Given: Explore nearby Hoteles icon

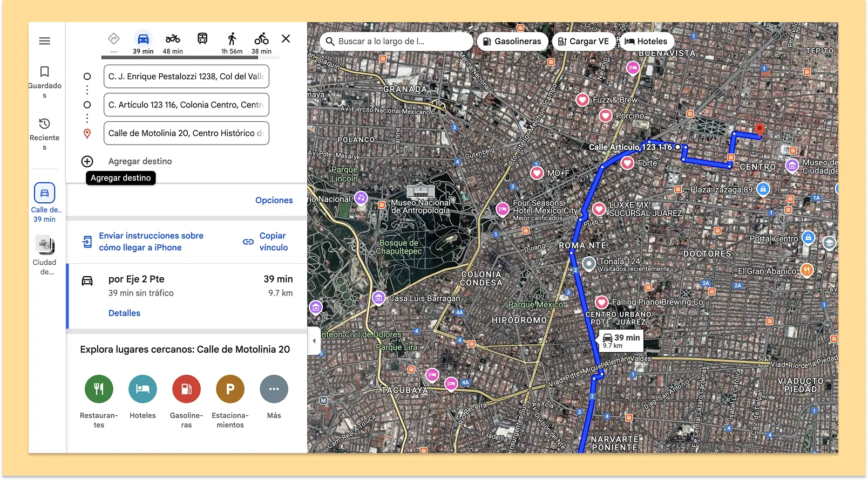Looking at the screenshot, I should click(143, 389).
